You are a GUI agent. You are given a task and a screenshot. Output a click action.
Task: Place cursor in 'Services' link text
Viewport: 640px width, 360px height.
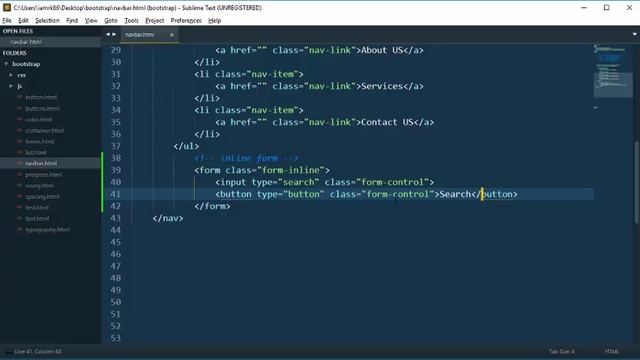coord(382,86)
